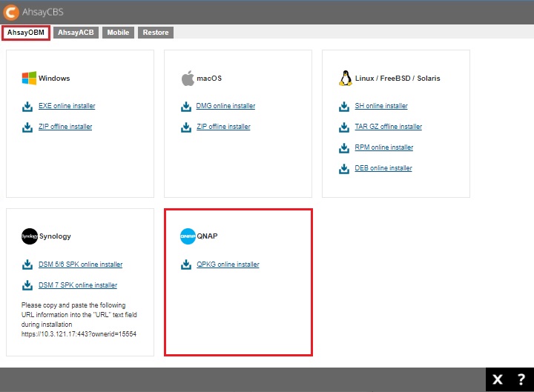Click the AhsayCBS logo icon
The height and width of the screenshot is (392, 534).
point(13,13)
